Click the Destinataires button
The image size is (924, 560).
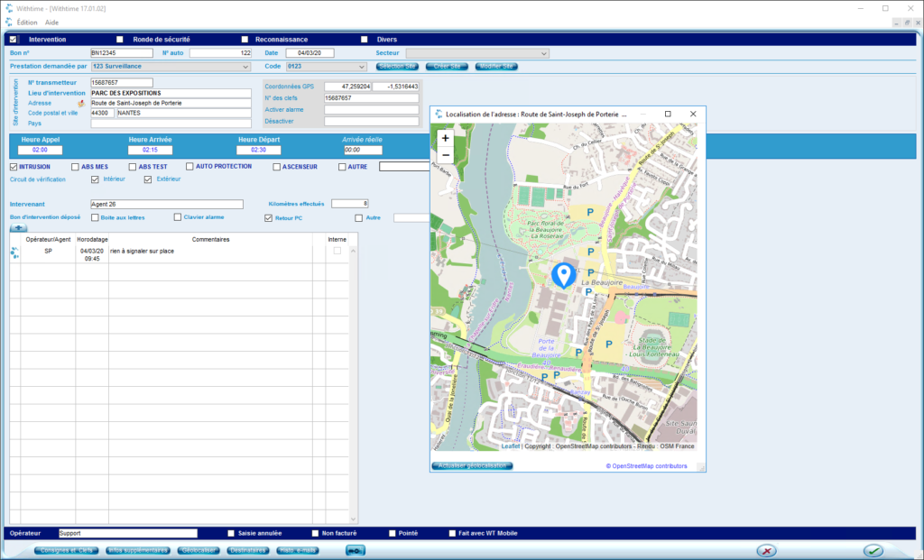(x=247, y=551)
